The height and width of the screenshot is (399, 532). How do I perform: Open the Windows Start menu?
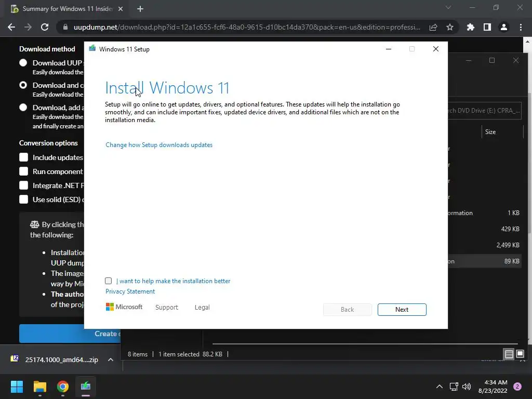pos(17,387)
